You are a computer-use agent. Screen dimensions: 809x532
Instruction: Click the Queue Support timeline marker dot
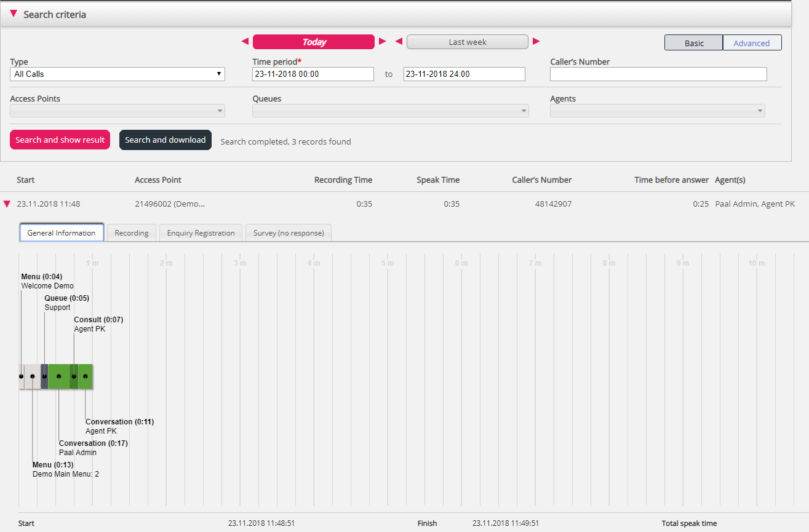(x=44, y=376)
